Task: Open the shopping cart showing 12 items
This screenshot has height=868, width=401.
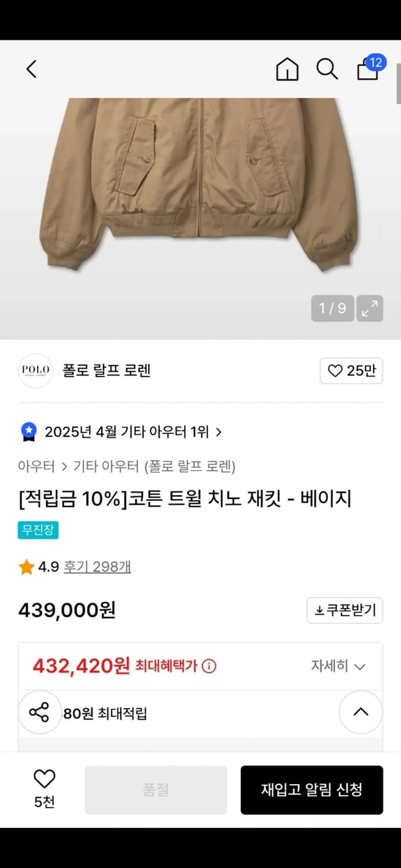Action: pyautogui.click(x=368, y=69)
